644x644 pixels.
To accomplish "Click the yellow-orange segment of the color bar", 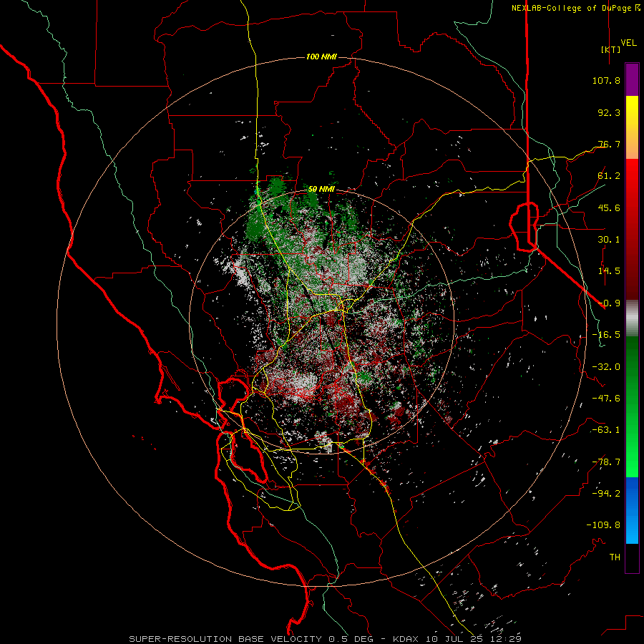I will (x=632, y=127).
